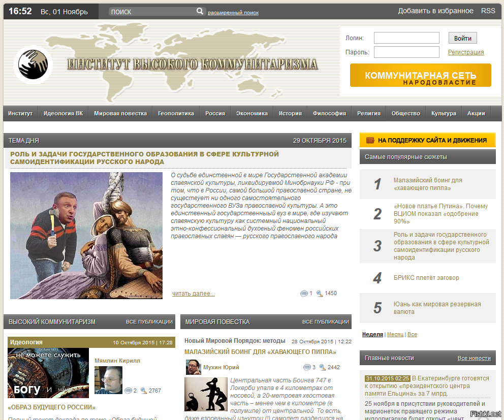This screenshot has width=504, height=420.
Task: Open the Философия section
Action: [329, 113]
